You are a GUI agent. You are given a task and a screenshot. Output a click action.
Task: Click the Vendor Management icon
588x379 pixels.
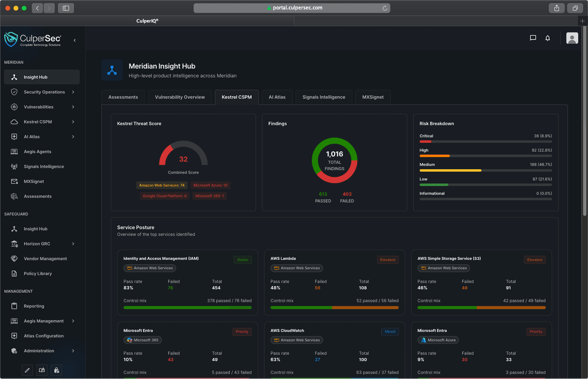[14, 259]
